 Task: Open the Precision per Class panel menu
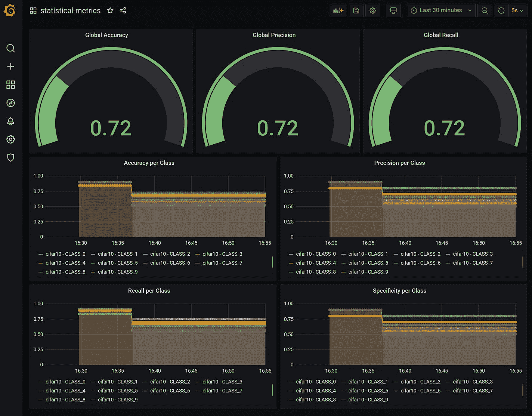coord(399,163)
